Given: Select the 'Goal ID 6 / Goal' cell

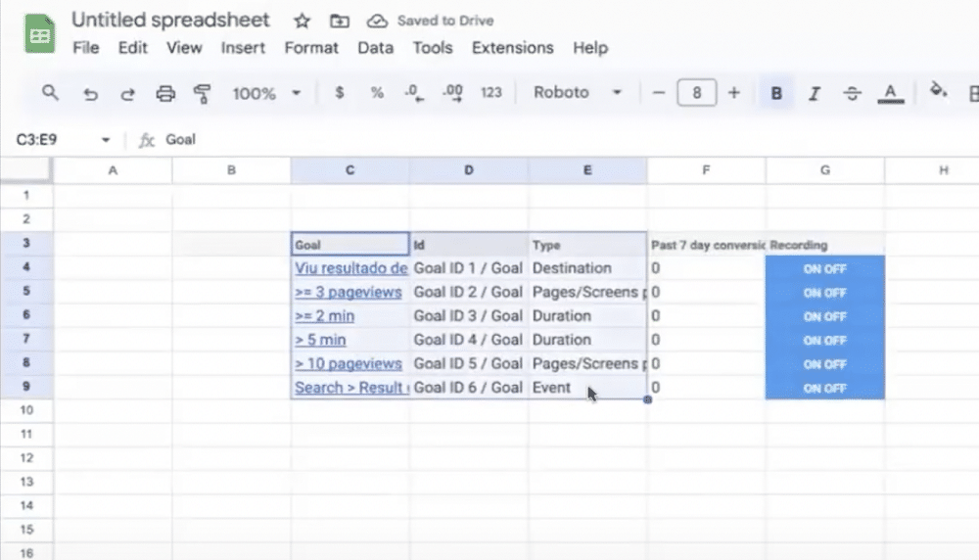Looking at the screenshot, I should (x=468, y=388).
